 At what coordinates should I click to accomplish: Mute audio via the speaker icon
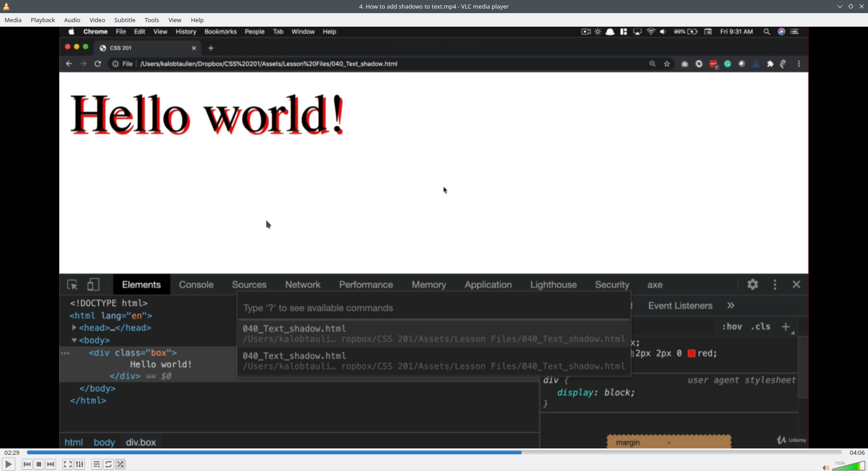pyautogui.click(x=826, y=467)
